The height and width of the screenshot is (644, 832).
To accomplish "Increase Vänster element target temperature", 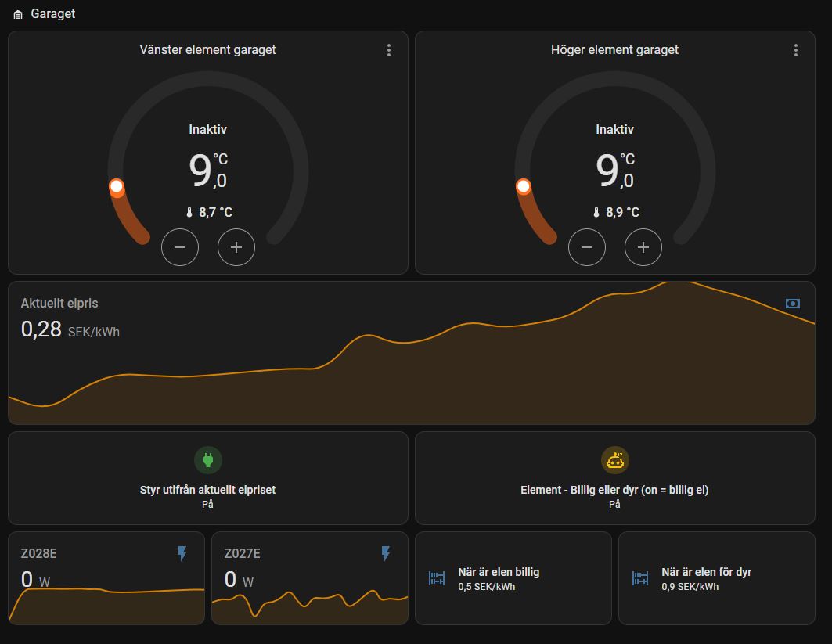I will point(236,248).
